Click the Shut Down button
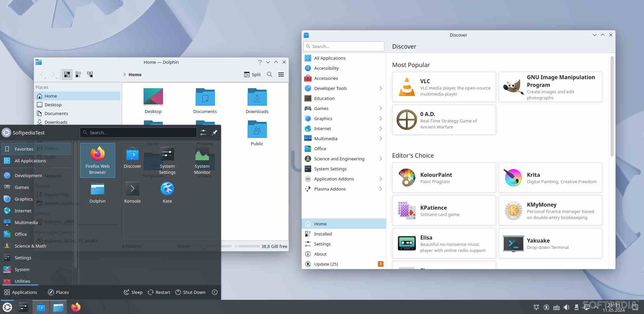The width and height of the screenshot is (644, 314). [190, 292]
